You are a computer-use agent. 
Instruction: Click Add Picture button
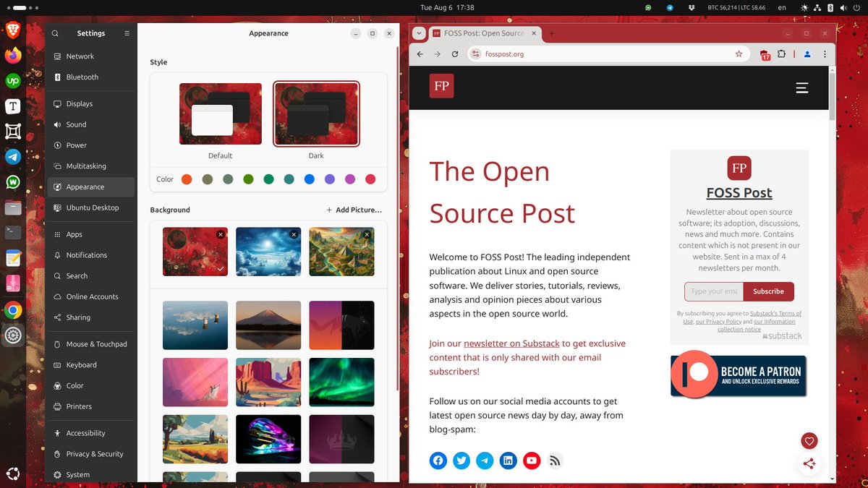(354, 210)
